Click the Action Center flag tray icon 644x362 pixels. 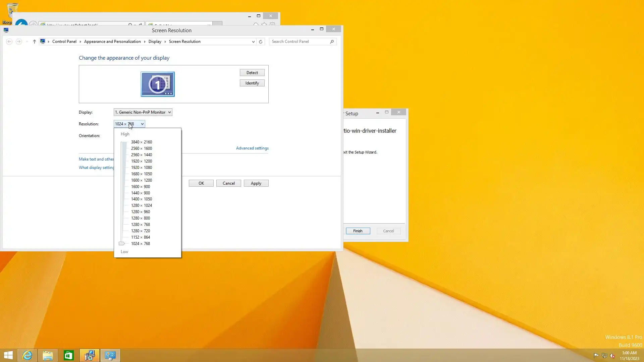coord(596,356)
